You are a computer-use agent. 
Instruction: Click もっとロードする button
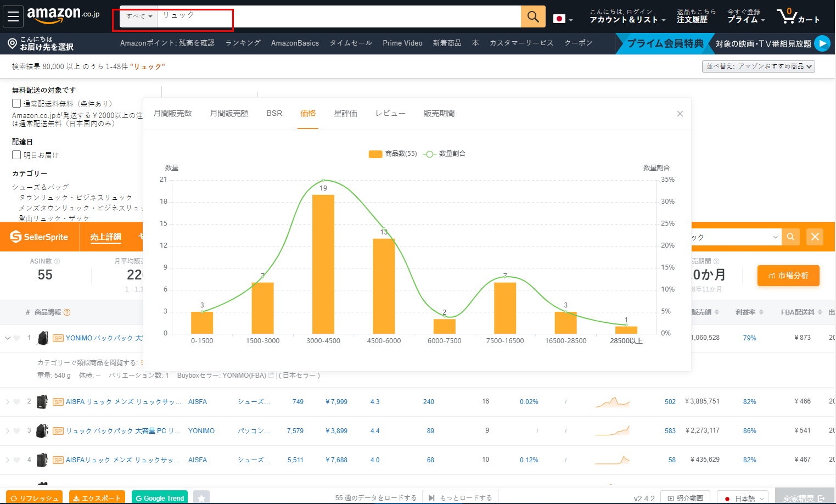pos(461,497)
